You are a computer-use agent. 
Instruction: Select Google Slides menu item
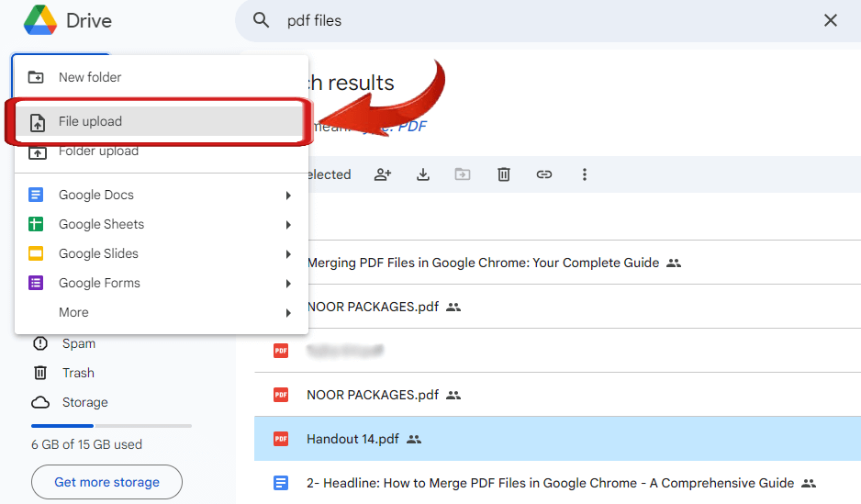(98, 253)
